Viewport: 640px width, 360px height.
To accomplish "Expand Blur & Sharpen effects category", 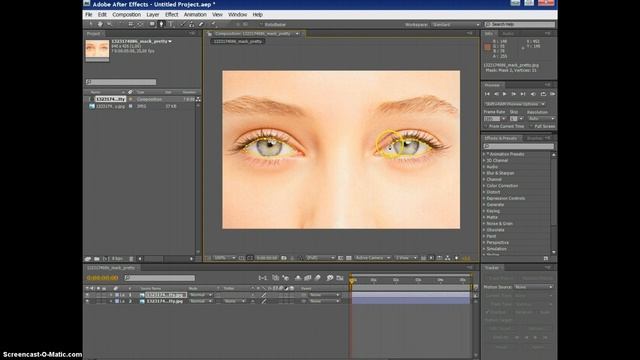I will tap(484, 173).
